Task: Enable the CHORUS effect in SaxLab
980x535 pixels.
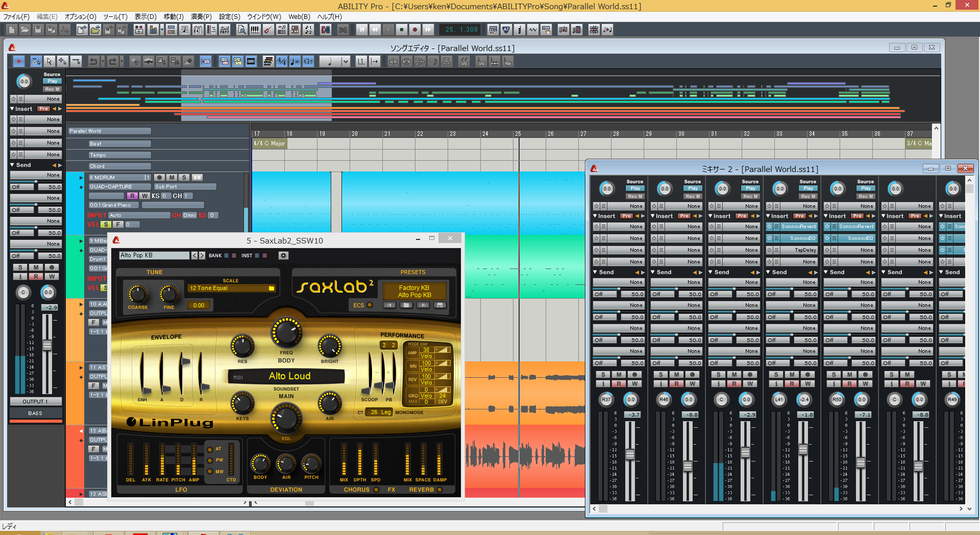Action: coord(376,490)
